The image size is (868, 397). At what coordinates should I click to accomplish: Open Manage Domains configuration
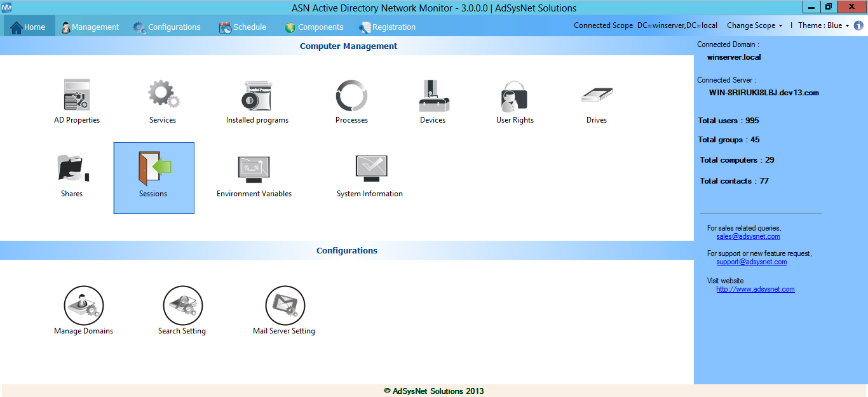(84, 306)
